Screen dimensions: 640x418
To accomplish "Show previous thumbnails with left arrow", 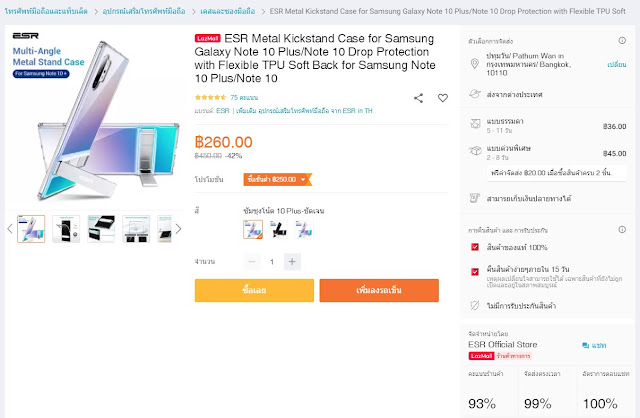I will click(11, 228).
